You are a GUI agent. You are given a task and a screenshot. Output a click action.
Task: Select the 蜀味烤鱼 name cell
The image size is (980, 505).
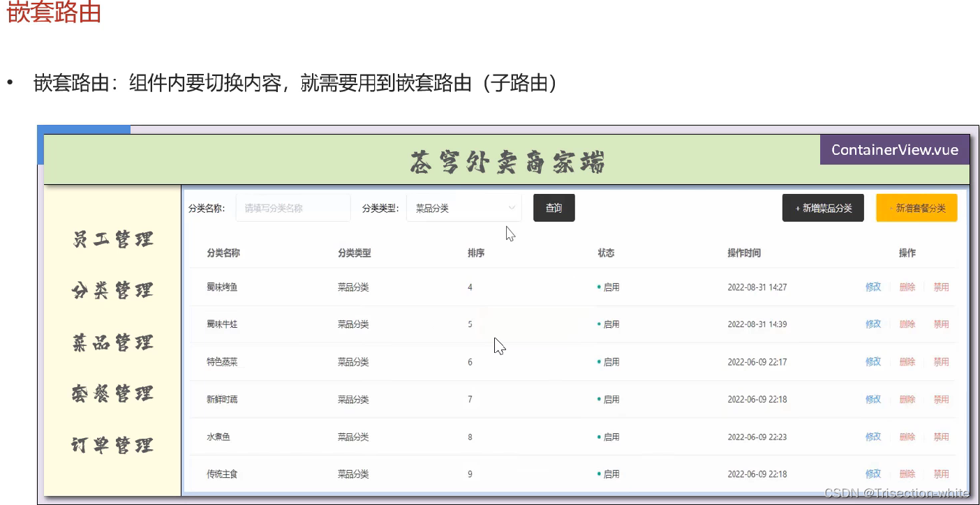tap(223, 287)
